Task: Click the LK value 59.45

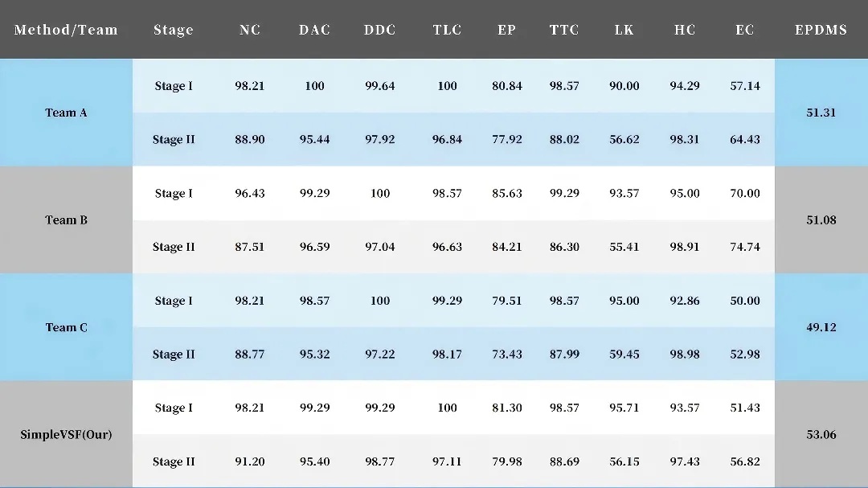Action: (x=624, y=355)
